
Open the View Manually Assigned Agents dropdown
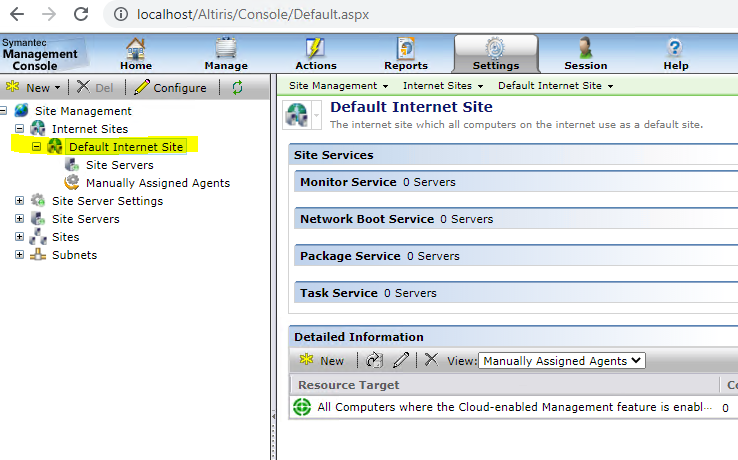point(562,361)
